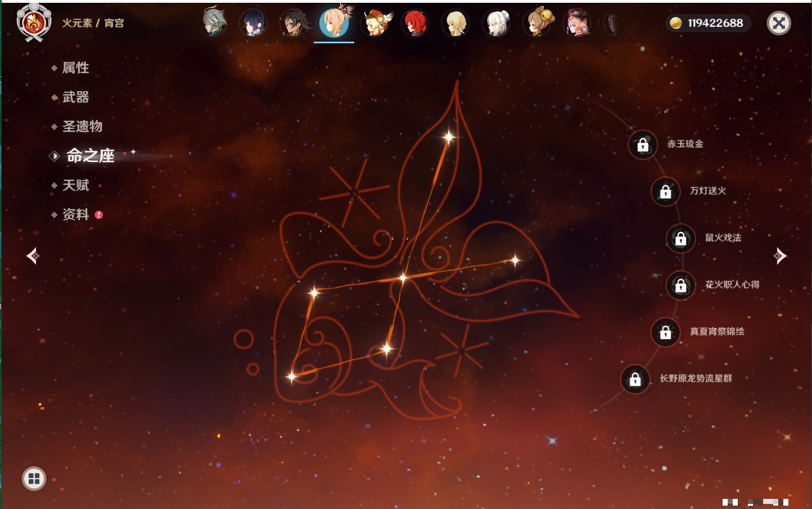
Task: Select the white-haired character avatar
Action: pyautogui.click(x=497, y=23)
